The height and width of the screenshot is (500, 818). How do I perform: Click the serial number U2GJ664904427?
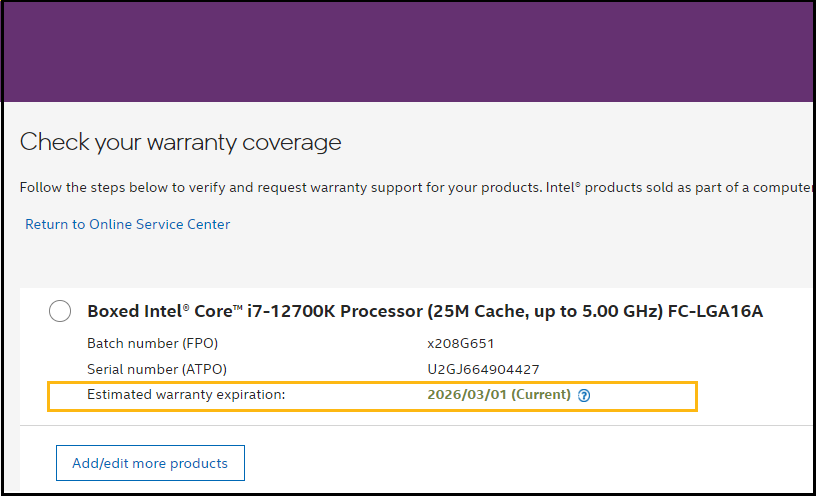click(483, 370)
